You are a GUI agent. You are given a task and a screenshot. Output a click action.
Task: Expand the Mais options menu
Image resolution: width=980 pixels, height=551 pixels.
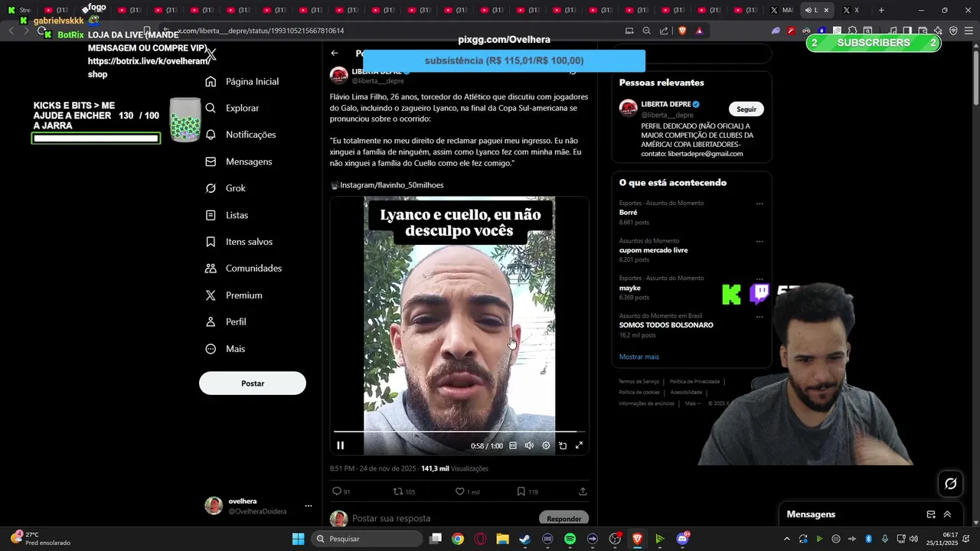(x=226, y=349)
